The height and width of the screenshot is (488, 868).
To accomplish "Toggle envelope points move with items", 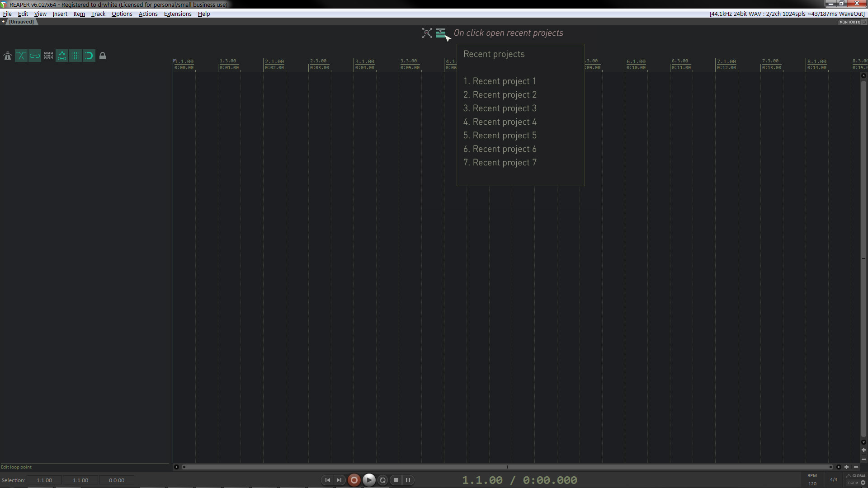I will [x=62, y=56].
